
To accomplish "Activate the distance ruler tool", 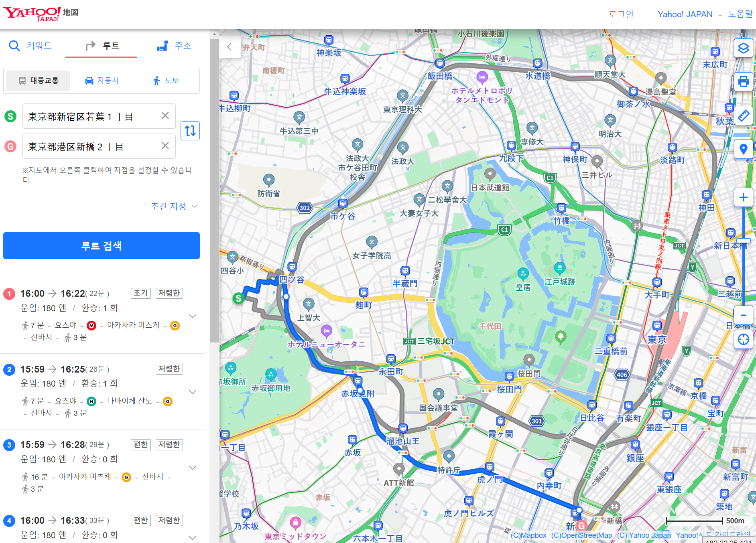I will [743, 115].
